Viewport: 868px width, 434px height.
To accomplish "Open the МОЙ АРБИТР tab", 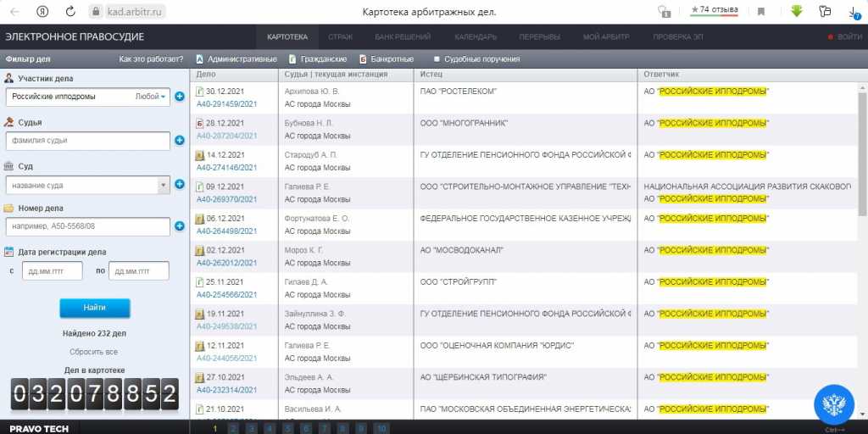I will (606, 37).
